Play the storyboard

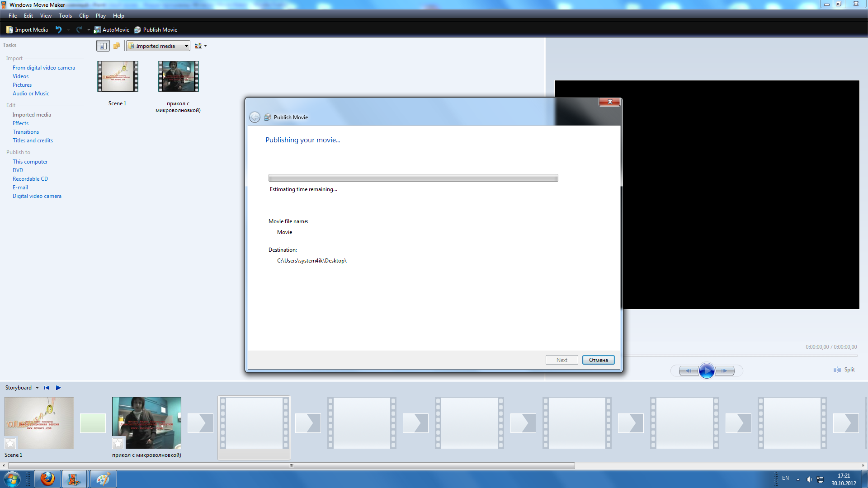click(x=58, y=388)
